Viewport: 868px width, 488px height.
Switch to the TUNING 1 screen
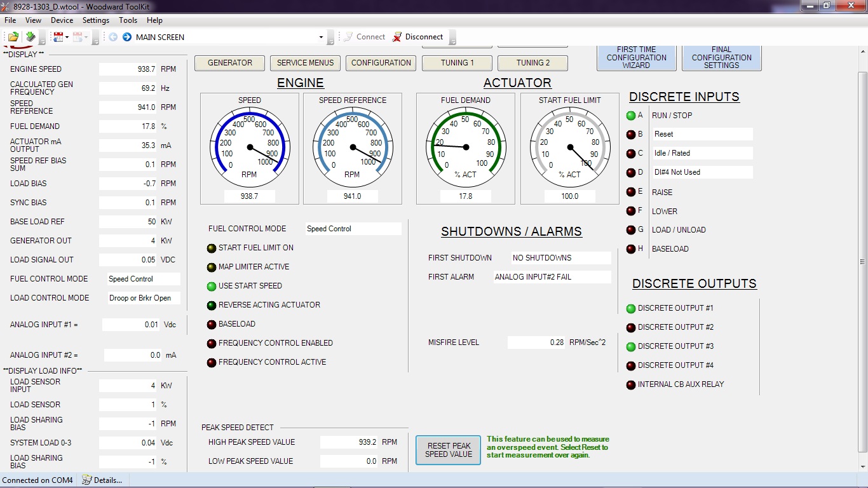456,63
